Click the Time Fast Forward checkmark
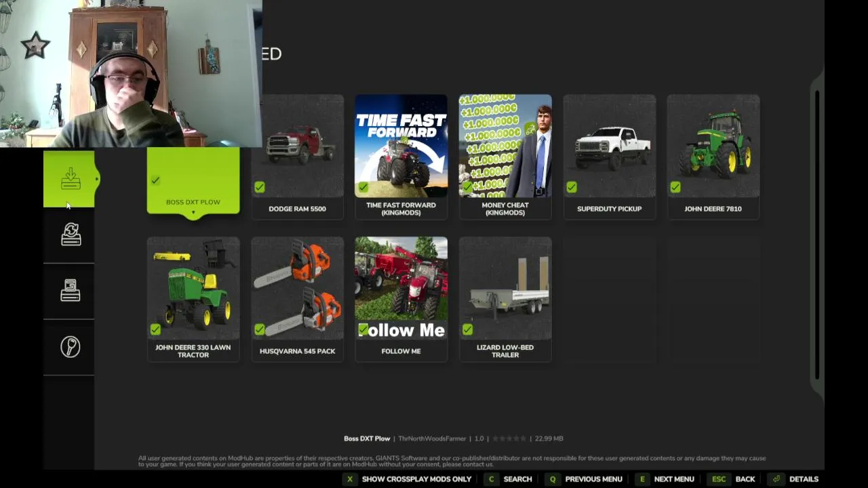Image resolution: width=868 pixels, height=488 pixels. pos(363,187)
